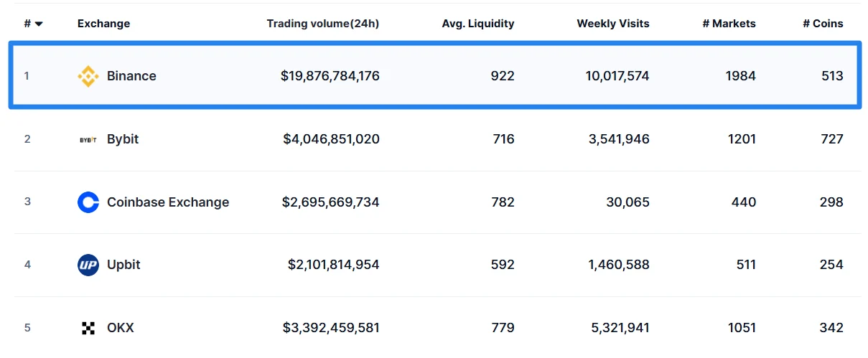Click Binance liquidity value 922
The image size is (868, 358).
click(x=503, y=76)
